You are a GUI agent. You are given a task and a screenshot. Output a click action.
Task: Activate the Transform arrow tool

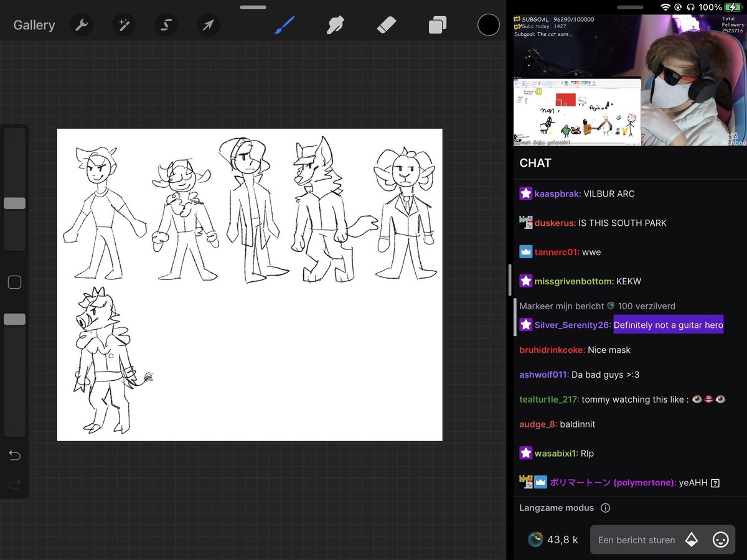pos(209,26)
